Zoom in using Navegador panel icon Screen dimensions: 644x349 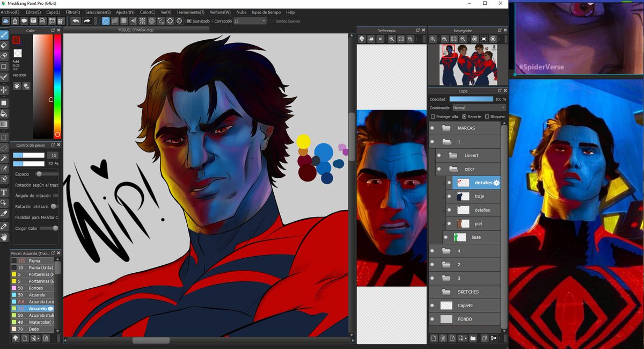click(445, 39)
